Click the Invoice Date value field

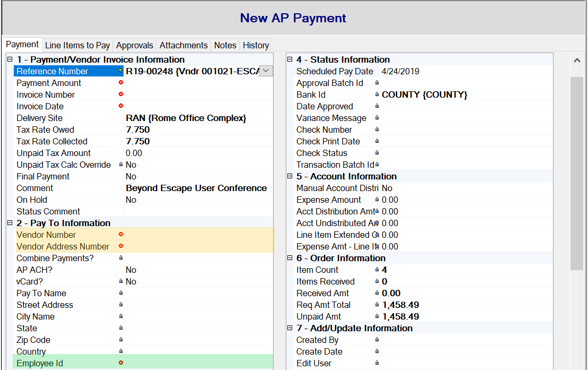click(198, 106)
